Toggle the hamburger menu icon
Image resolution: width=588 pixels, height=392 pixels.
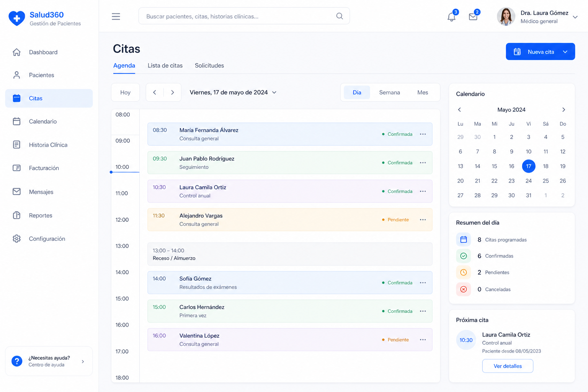pos(116,16)
